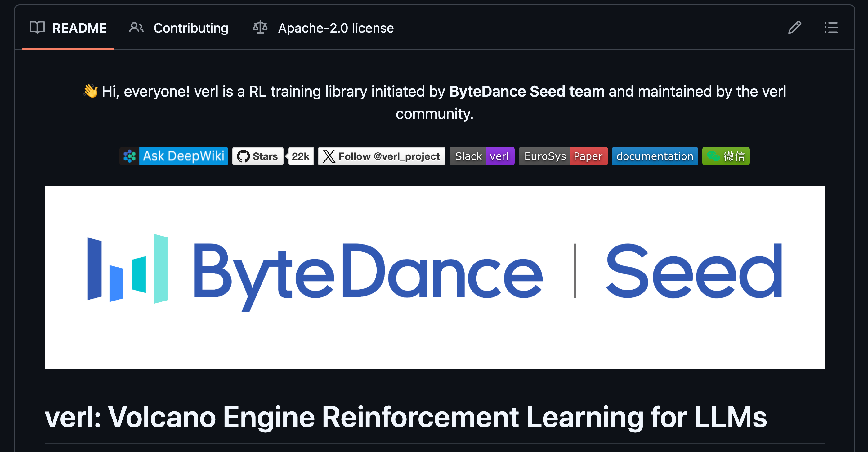Open the Contributing tab
This screenshot has height=452, width=868.
pos(179,28)
